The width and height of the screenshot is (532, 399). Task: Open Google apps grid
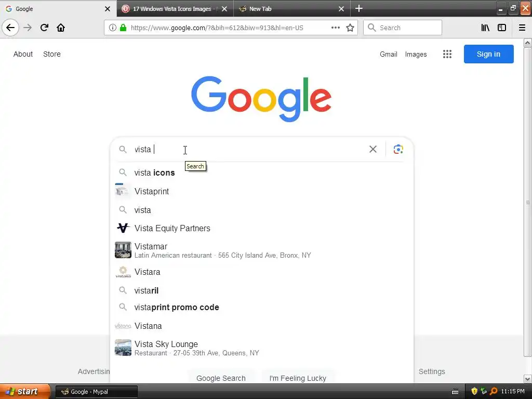tap(447, 54)
